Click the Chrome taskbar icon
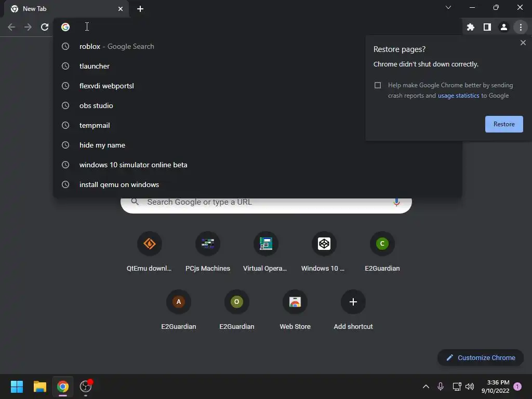The width and height of the screenshot is (532, 399). pyautogui.click(x=63, y=387)
